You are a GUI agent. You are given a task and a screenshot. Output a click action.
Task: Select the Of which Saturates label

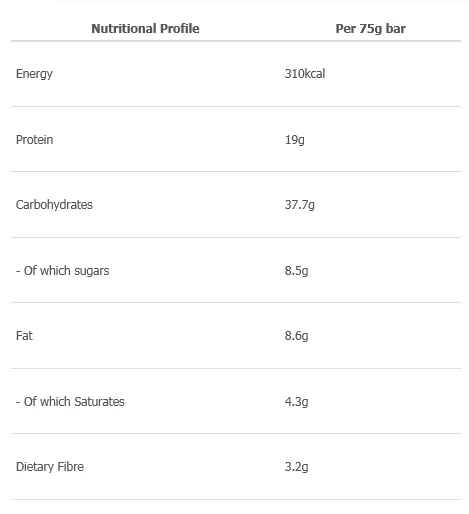[70, 402]
